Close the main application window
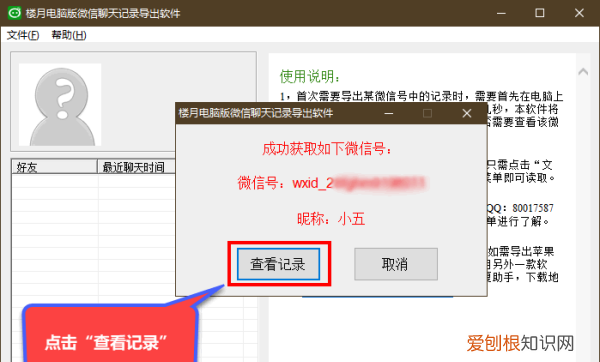The image size is (600, 362). pyautogui.click(x=579, y=13)
